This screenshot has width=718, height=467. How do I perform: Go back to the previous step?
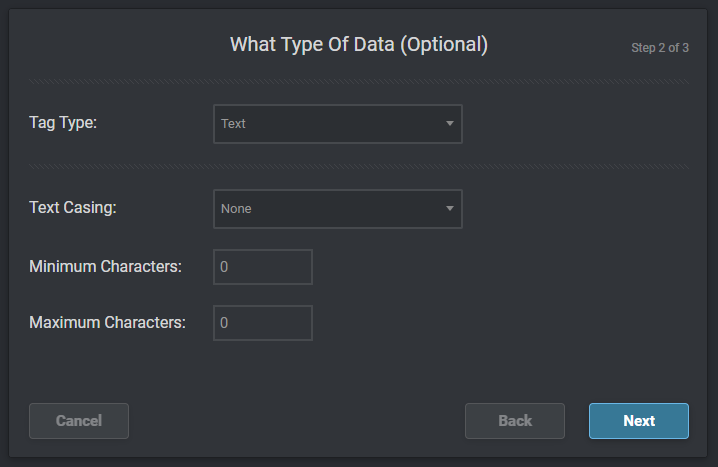[515, 421]
